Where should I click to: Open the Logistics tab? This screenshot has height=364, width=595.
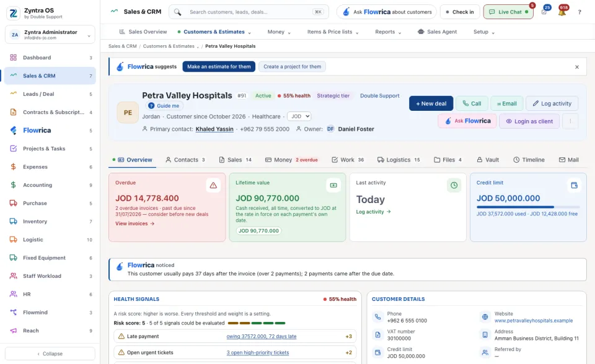tap(399, 160)
